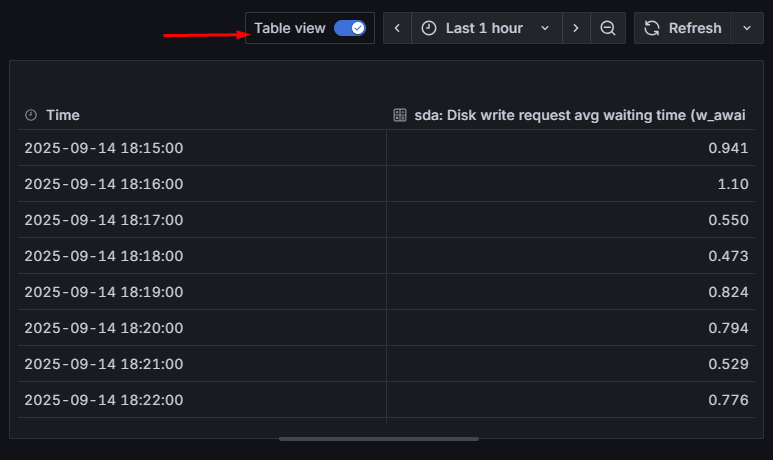Click the chevron next to Last 1 hour
The width and height of the screenshot is (773, 460).
click(x=545, y=28)
